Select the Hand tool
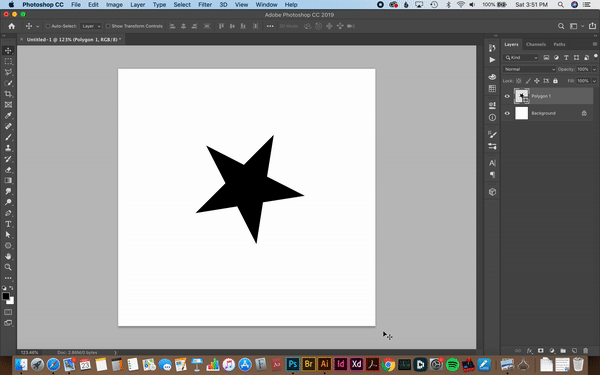Image resolution: width=600 pixels, height=375 pixels. (8, 256)
